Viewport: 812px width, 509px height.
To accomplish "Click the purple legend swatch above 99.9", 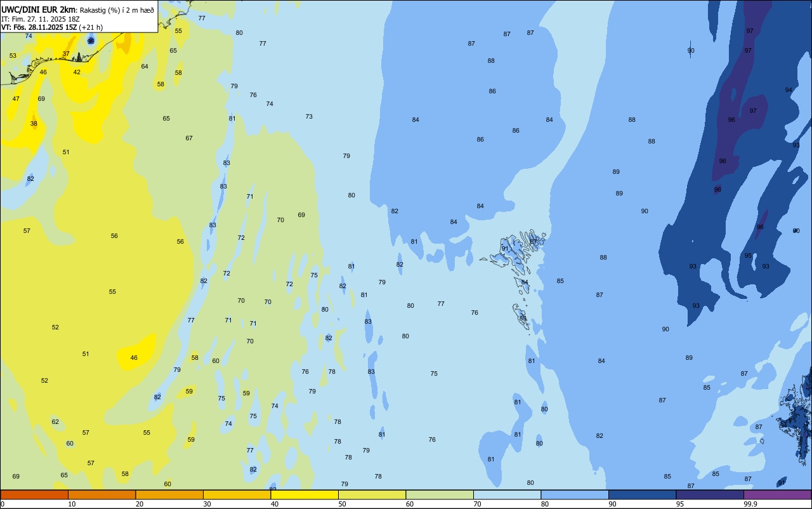I will point(777,494).
